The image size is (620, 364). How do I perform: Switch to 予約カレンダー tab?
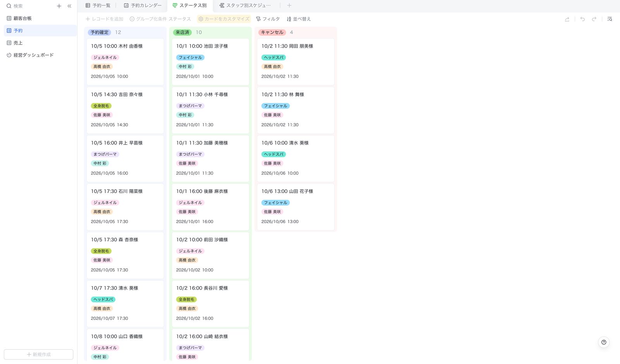143,5
